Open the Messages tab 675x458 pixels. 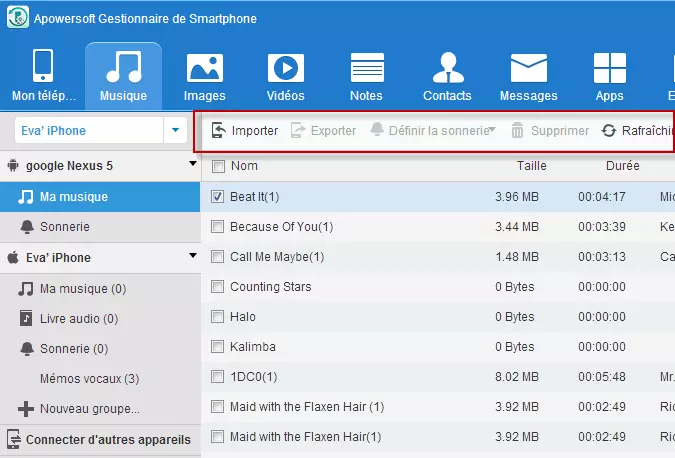pos(529,76)
